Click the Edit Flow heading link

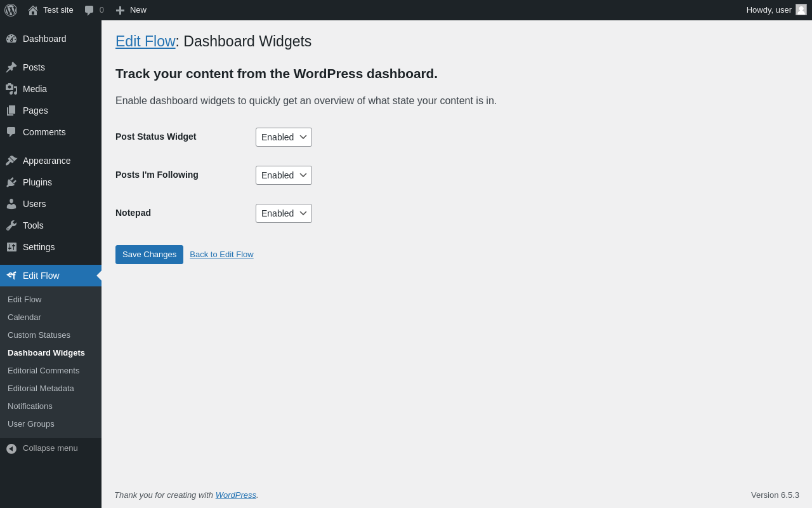pos(145,41)
